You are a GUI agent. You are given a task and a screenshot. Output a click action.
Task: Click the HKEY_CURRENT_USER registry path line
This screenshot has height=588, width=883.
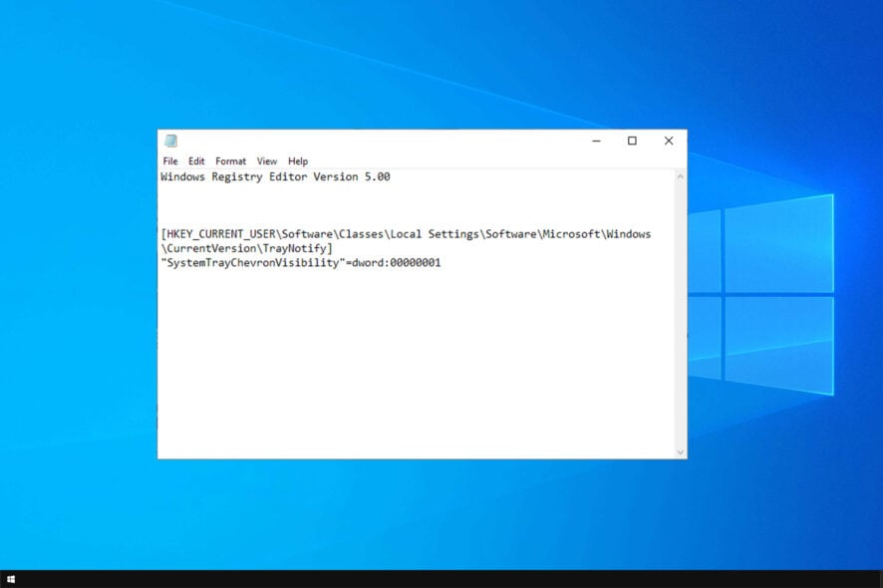pyautogui.click(x=406, y=234)
